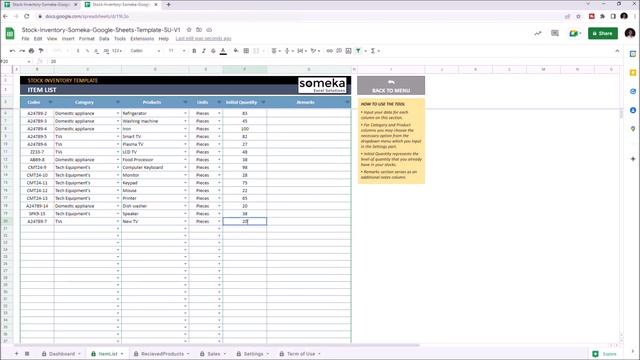Toggle bold formatting
Screen dimensions: 640x360
tap(194, 51)
